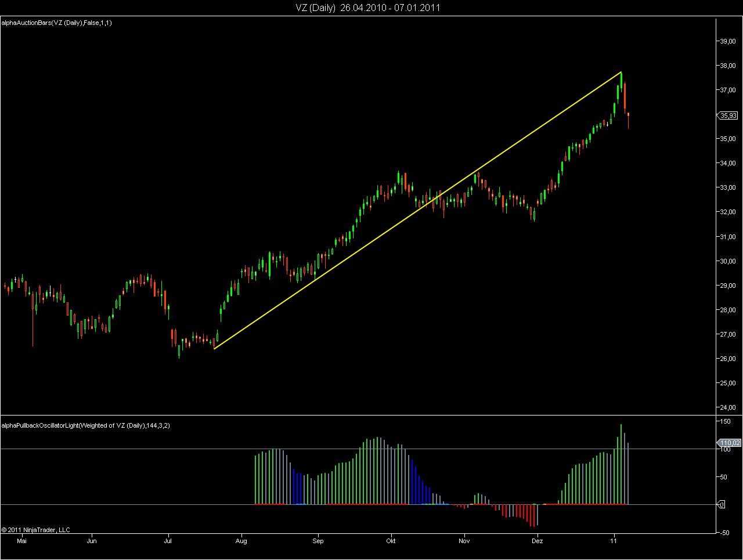The width and height of the screenshot is (743, 560).
Task: Click the Dez label on the time axis
Action: [x=538, y=540]
